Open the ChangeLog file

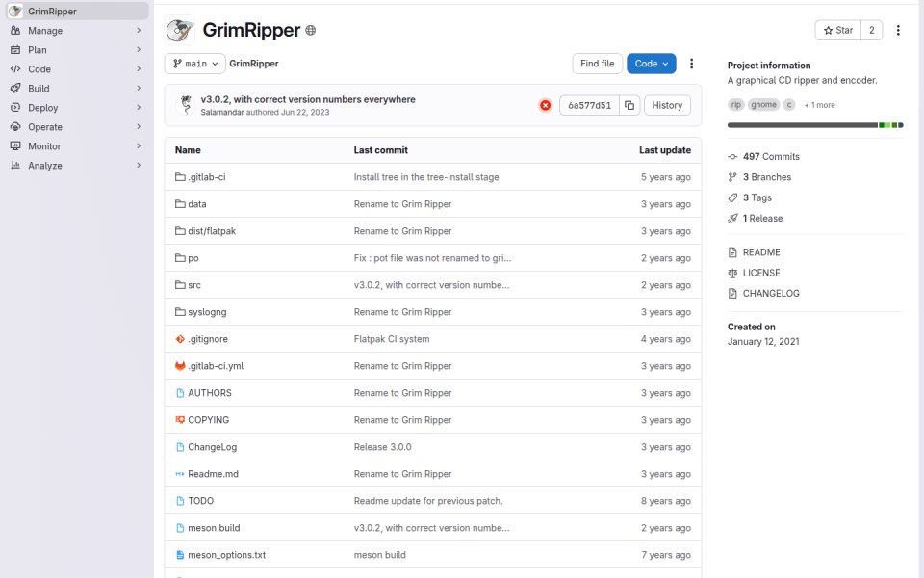point(212,447)
